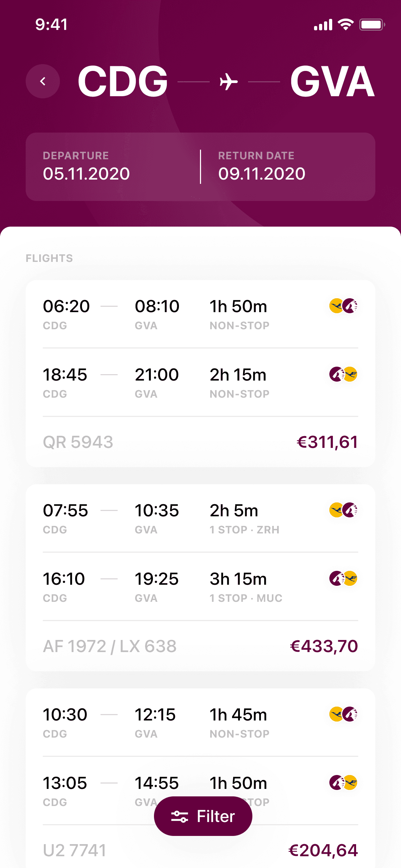Select the €204,64 fare
401x868 pixels.
323,850
